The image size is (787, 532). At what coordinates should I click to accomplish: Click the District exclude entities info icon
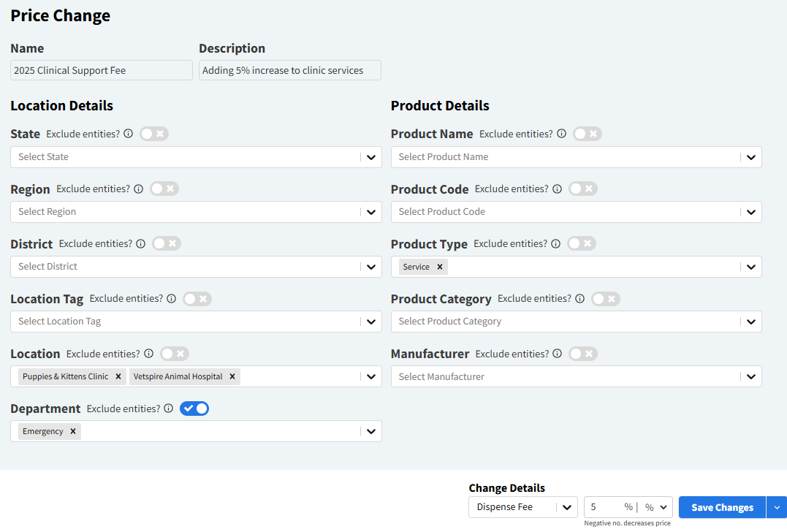tap(141, 243)
